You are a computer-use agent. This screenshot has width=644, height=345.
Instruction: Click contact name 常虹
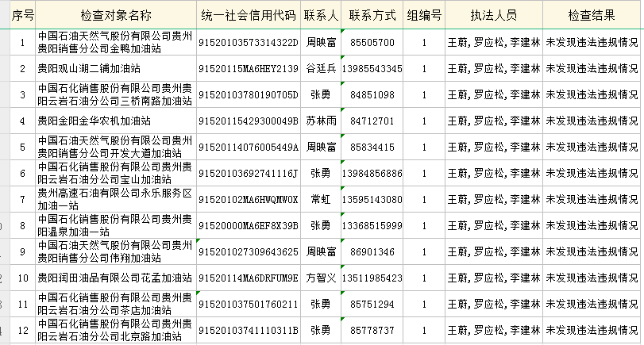pos(321,199)
